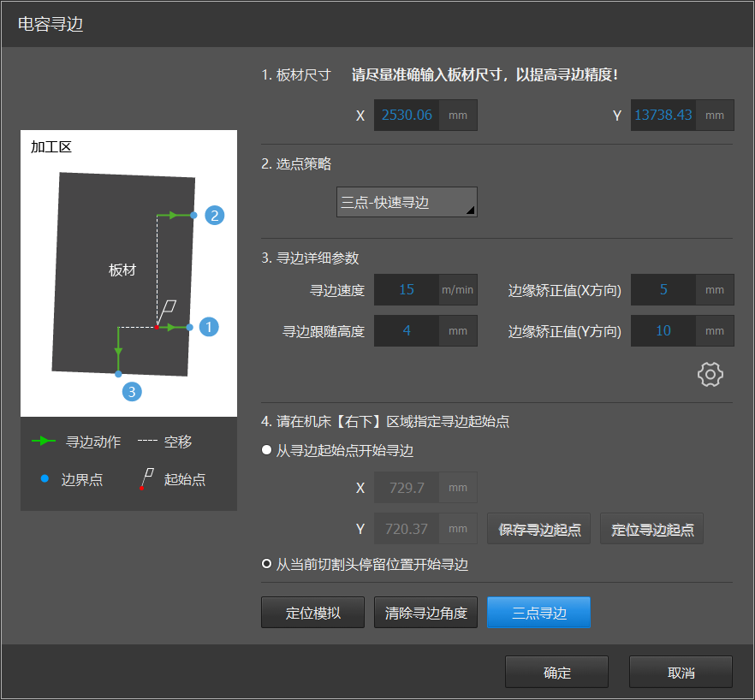Click the 保存寻边起点 button

[539, 530]
